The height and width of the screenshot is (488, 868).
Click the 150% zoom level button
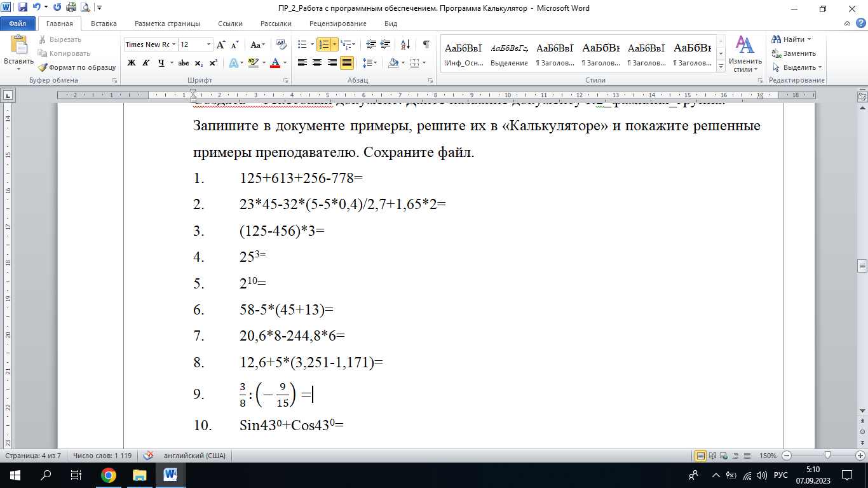pyautogui.click(x=768, y=456)
